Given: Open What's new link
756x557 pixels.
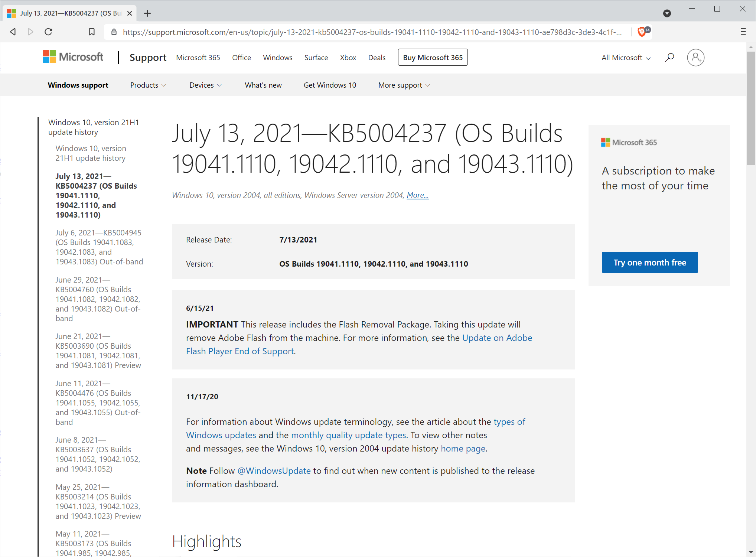Looking at the screenshot, I should (263, 85).
